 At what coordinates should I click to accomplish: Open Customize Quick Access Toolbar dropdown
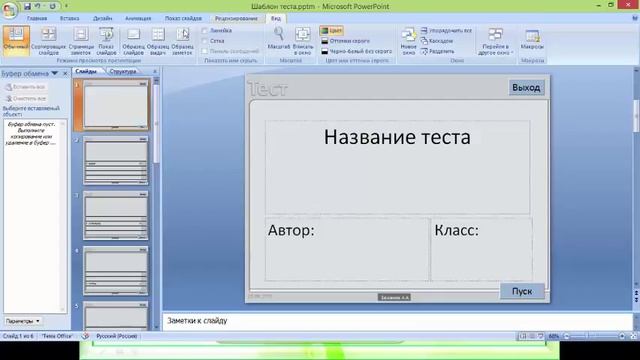[66, 6]
